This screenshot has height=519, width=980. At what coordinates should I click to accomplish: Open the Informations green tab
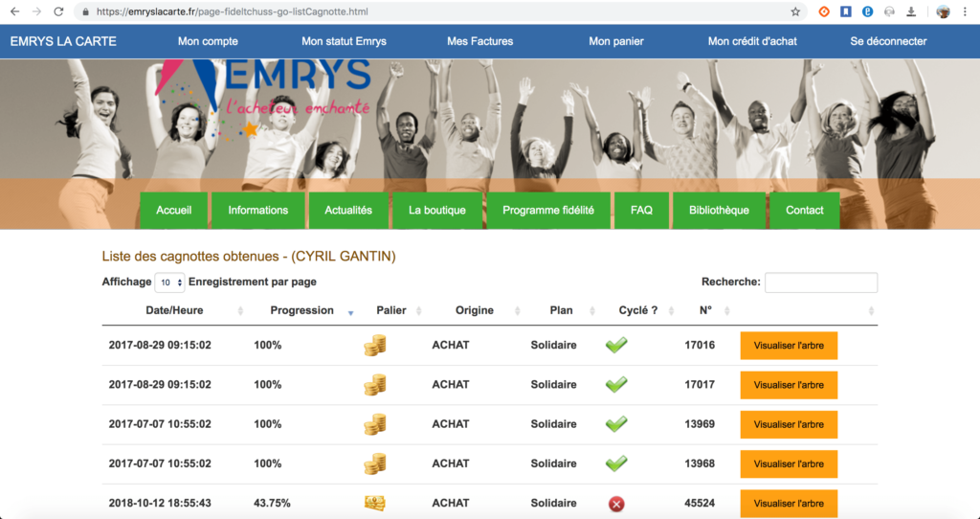click(x=258, y=210)
